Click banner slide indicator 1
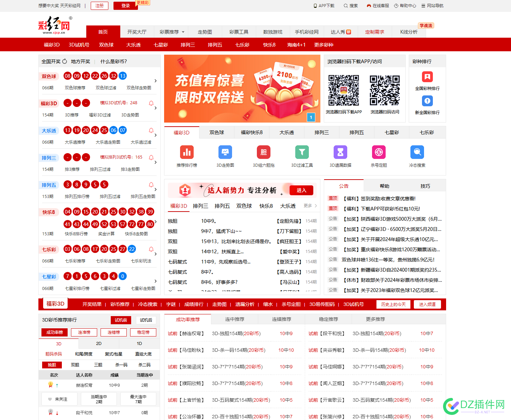 [311, 117]
